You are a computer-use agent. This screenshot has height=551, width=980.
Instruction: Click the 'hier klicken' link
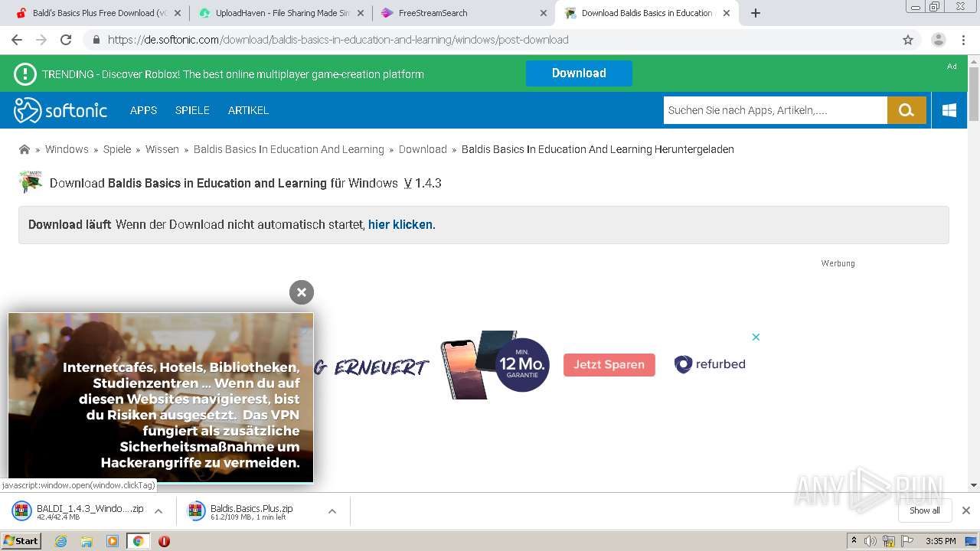click(x=400, y=224)
